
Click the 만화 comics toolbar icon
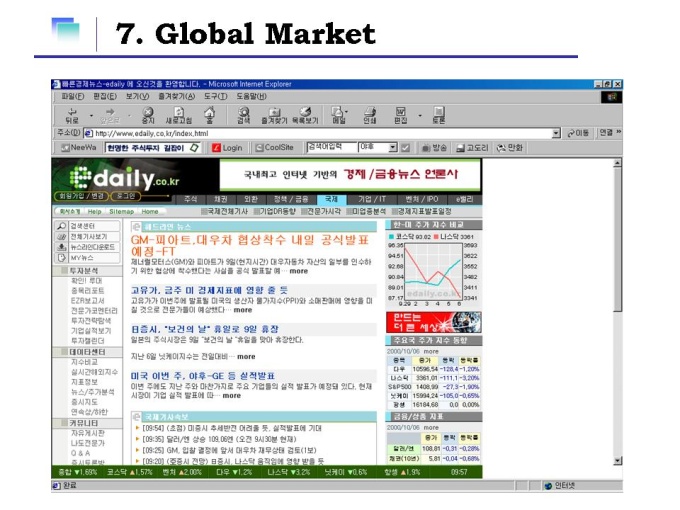click(510, 148)
